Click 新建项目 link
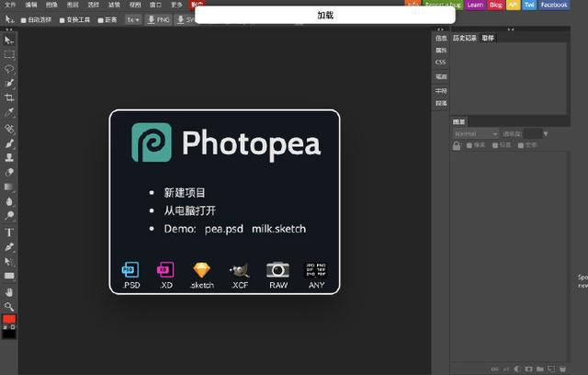Screen dimensions: 588x375 pos(185,193)
